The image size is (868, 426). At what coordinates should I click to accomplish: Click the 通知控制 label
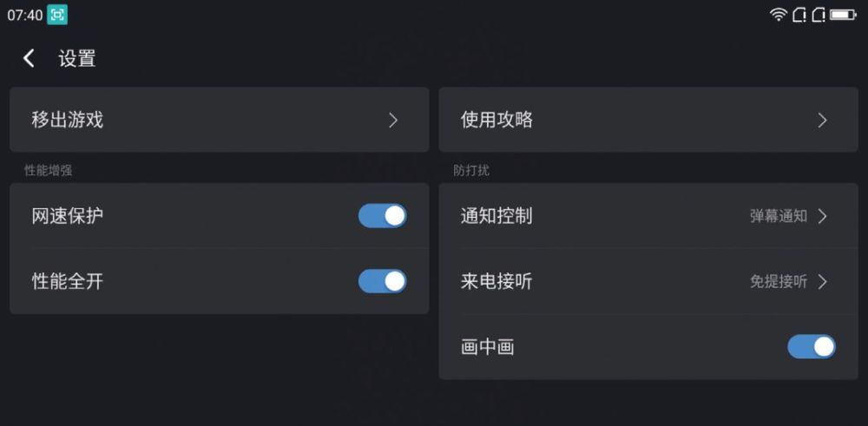click(496, 216)
